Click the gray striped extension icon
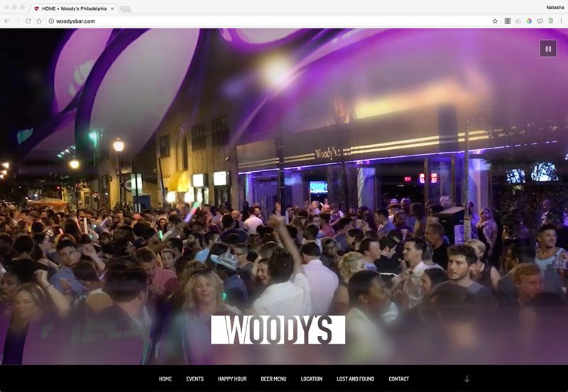Viewport: 568px width, 392px height. coord(508,21)
